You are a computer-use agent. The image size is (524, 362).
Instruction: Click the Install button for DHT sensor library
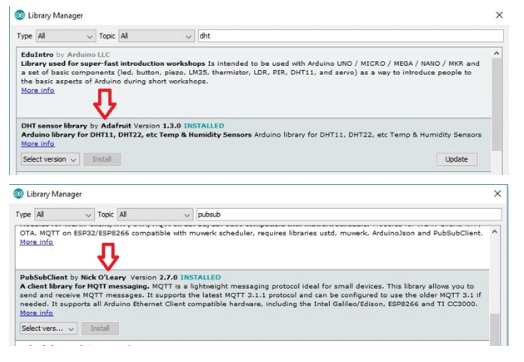[x=102, y=159]
